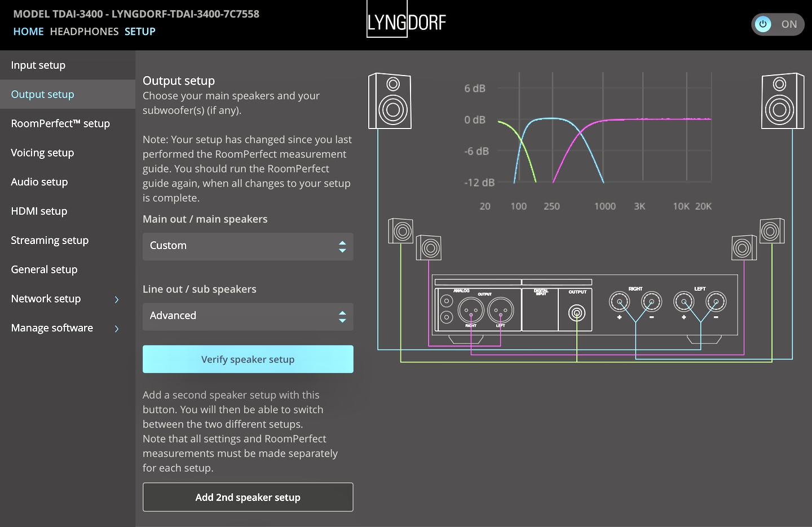Click the lower small analog jack

447,317
